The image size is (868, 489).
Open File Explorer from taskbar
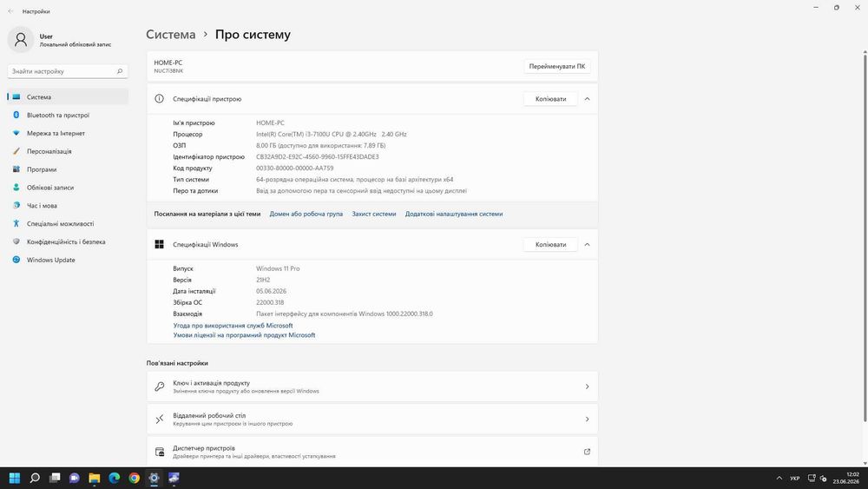pos(95,478)
